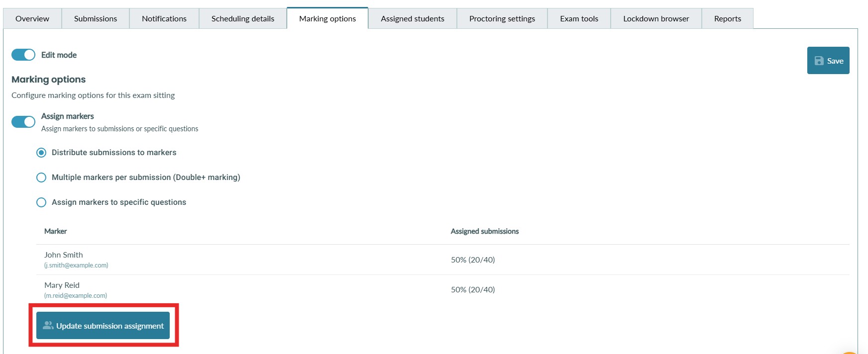Select Assign markers to specific questions
This screenshot has width=868, height=354.
pyautogui.click(x=41, y=202)
